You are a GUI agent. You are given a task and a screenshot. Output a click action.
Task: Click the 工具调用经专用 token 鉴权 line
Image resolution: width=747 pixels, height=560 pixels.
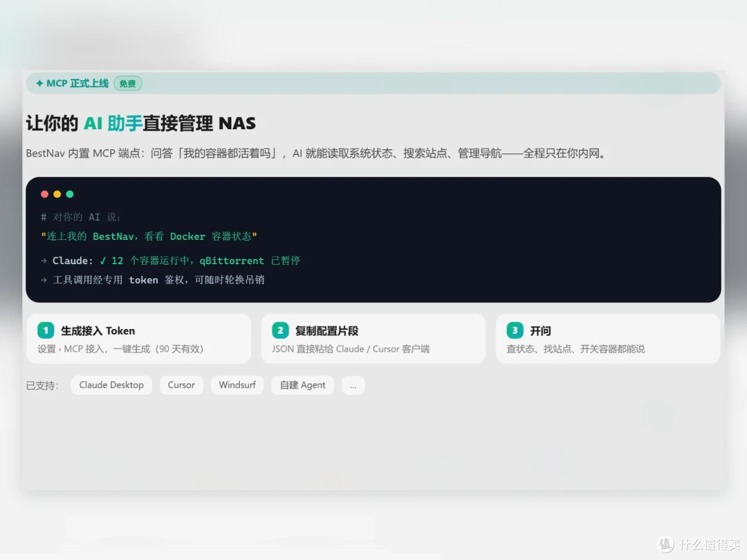pyautogui.click(x=158, y=280)
